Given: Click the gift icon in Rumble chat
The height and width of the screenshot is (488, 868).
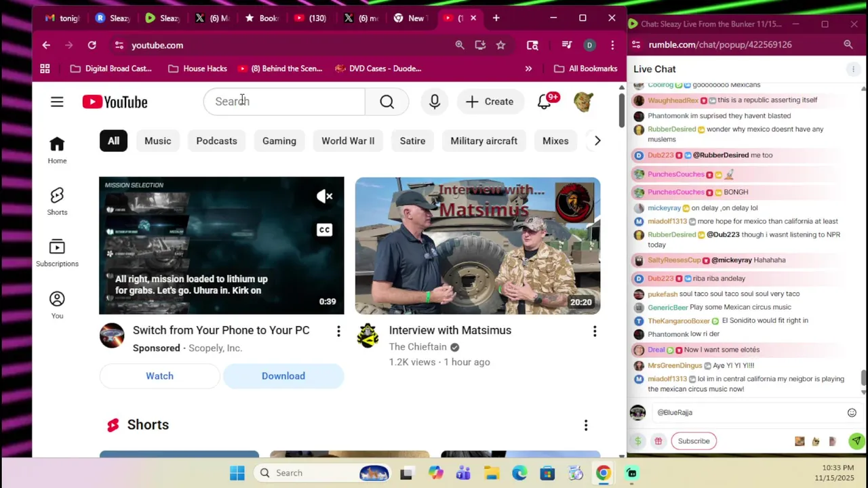Looking at the screenshot, I should point(658,441).
